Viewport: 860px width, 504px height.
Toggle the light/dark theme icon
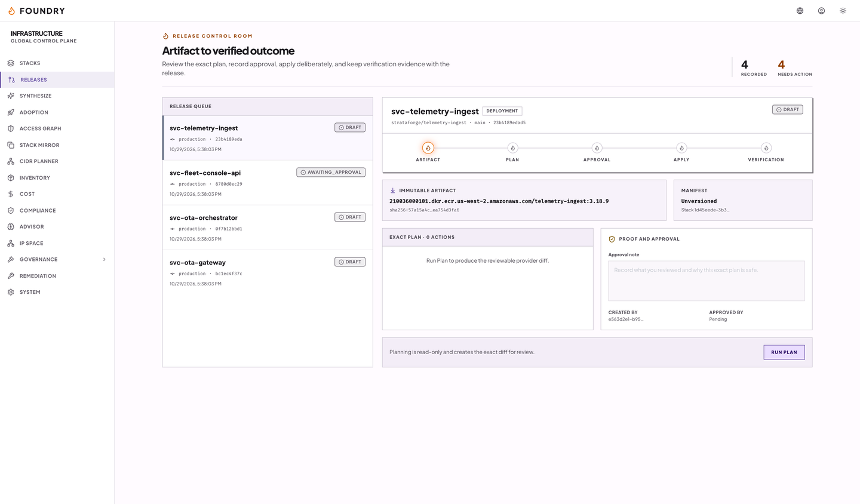pyautogui.click(x=843, y=11)
